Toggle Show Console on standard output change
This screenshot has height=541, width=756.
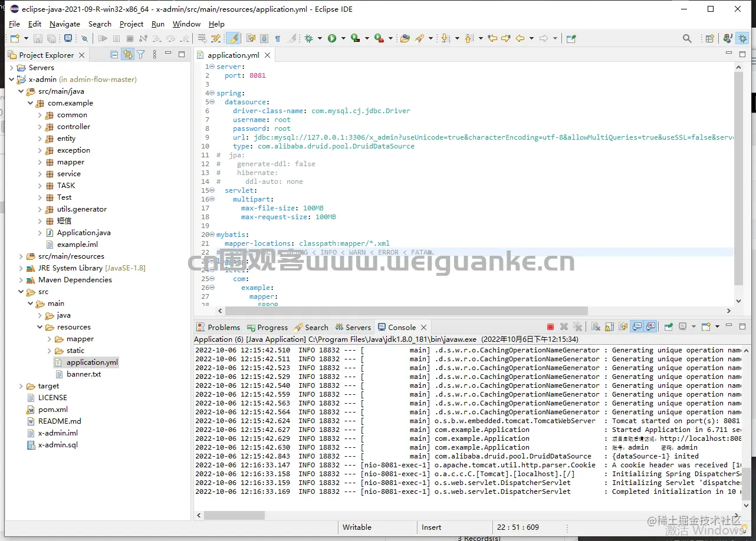click(x=637, y=326)
